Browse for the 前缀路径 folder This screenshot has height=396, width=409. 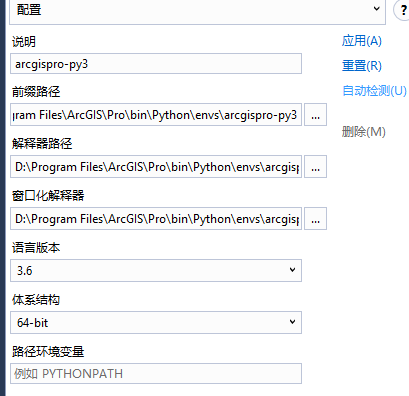[315, 115]
